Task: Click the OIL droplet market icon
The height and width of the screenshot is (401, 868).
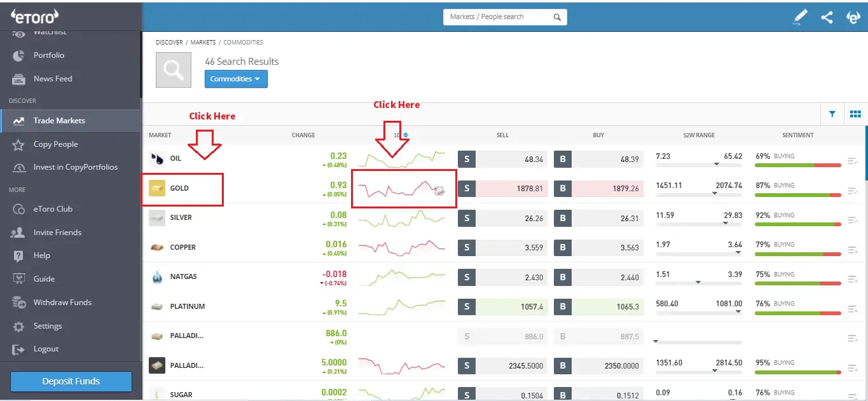Action: [156, 158]
